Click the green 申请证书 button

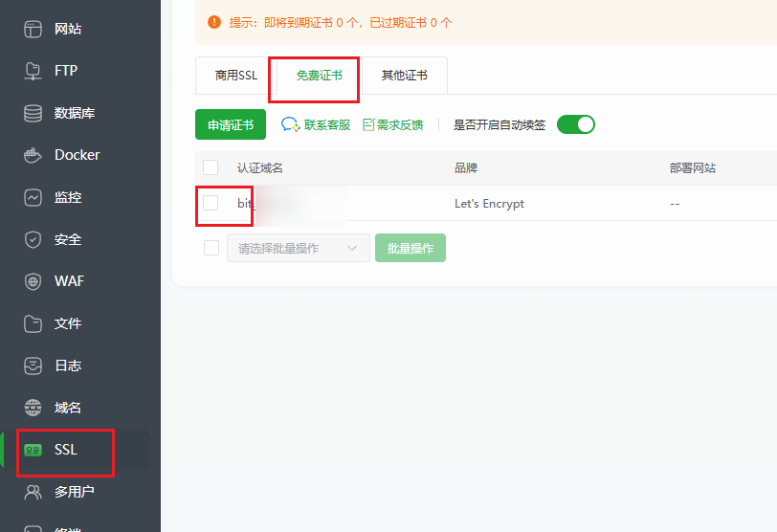point(231,124)
